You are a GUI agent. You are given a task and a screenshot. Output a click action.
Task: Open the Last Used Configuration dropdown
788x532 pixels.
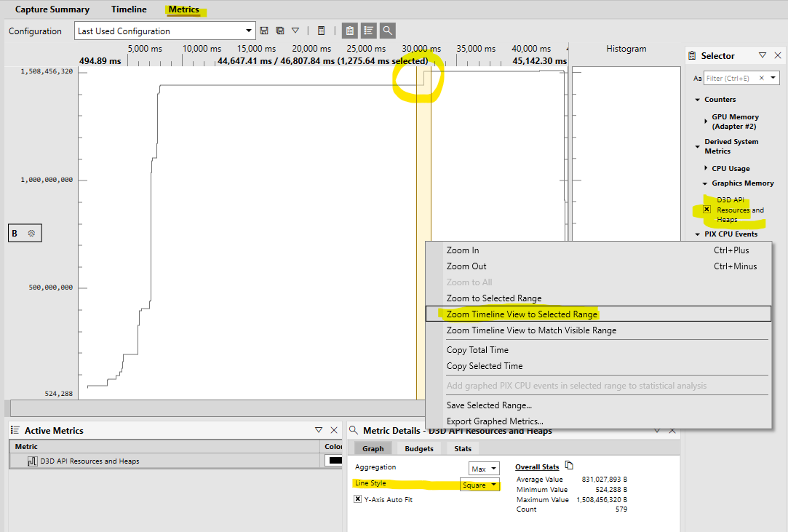(165, 31)
